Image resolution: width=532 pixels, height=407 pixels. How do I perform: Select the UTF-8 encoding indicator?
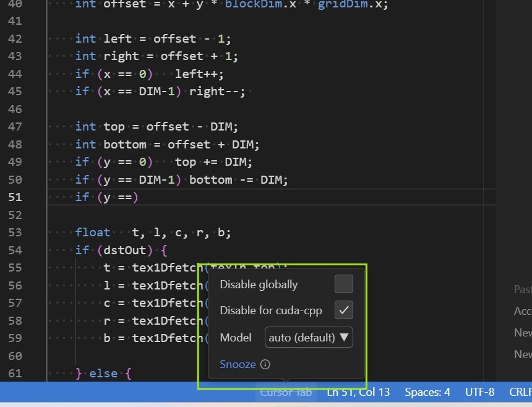click(x=479, y=392)
